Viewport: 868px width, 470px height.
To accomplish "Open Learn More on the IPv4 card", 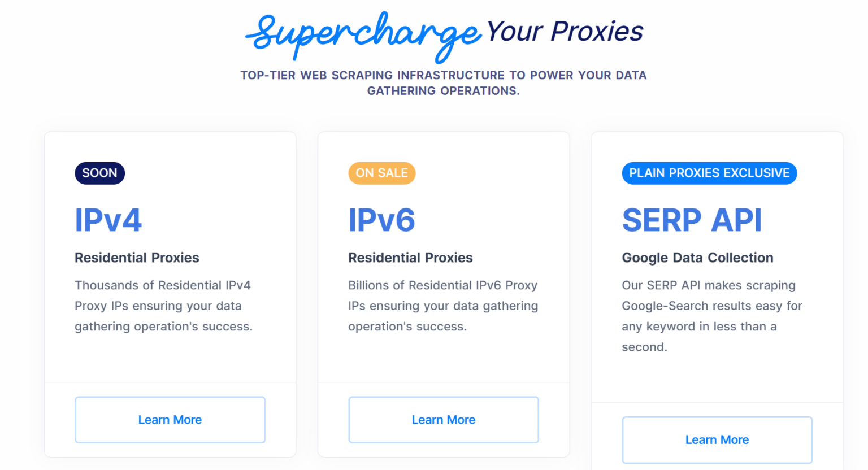I will click(170, 420).
